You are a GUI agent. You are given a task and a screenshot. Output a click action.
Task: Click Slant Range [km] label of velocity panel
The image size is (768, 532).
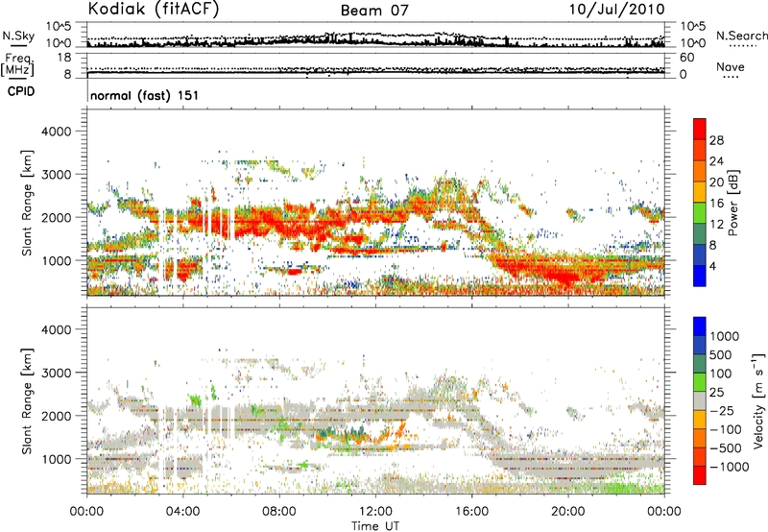(x=27, y=400)
